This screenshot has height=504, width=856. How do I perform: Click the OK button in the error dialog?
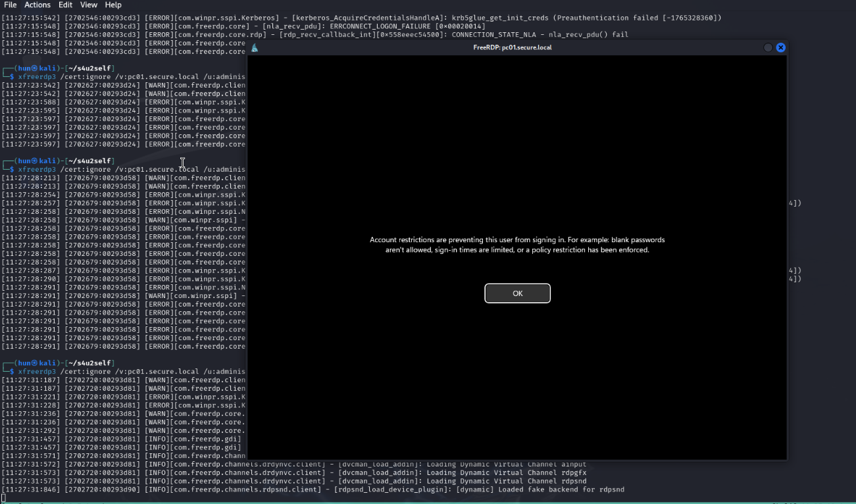click(x=517, y=293)
